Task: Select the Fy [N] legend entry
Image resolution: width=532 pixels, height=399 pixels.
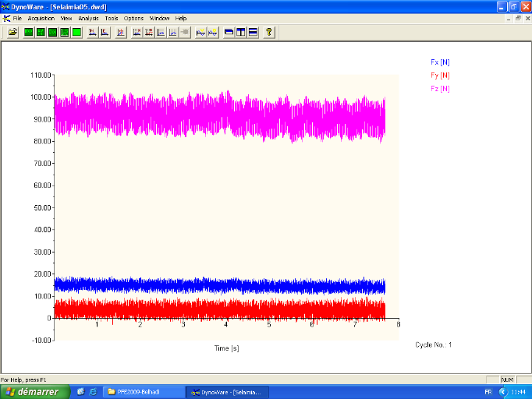Action: (x=439, y=75)
